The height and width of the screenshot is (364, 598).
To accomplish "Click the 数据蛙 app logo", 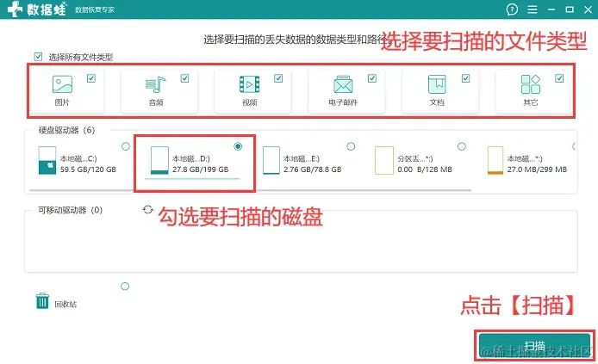I will point(36,9).
